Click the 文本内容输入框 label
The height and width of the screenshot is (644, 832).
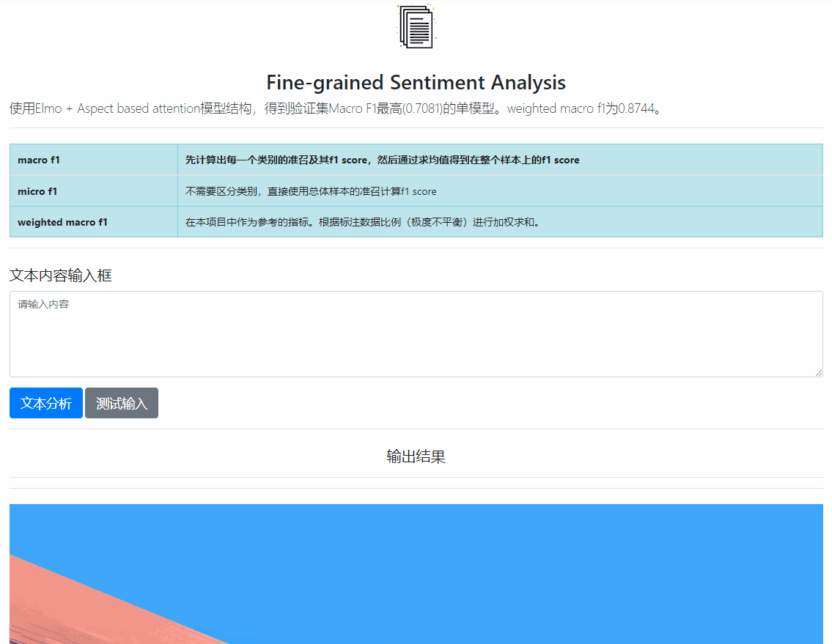[61, 275]
